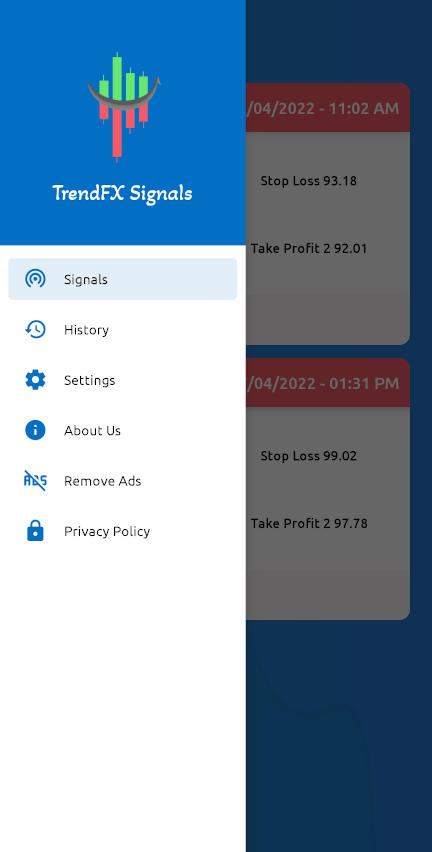The image size is (432, 852).
Task: Open the Privacy Policy link
Action: 123,531
